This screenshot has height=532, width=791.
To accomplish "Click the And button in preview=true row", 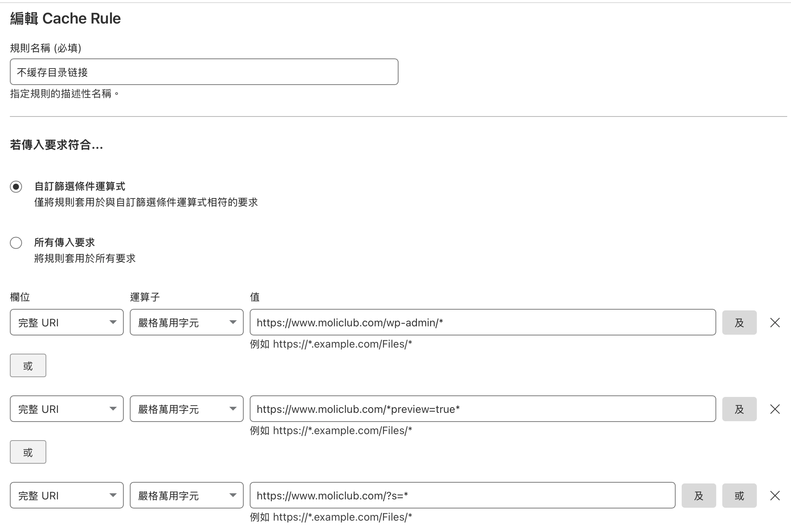I will click(x=739, y=409).
